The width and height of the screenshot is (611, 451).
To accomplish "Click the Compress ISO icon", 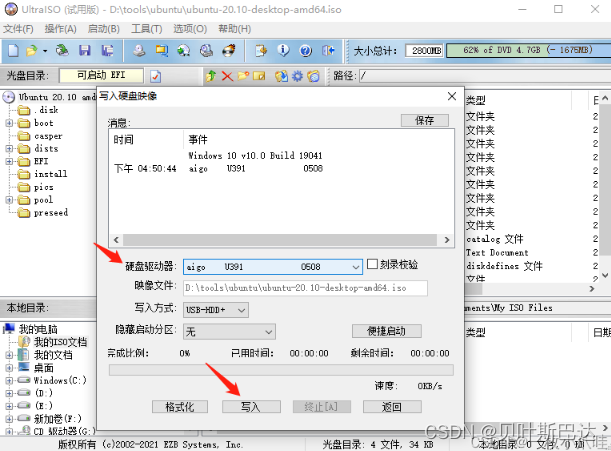I will click(x=184, y=50).
